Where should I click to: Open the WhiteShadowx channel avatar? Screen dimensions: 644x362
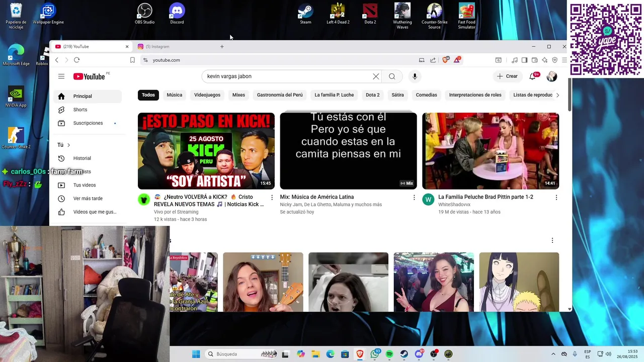click(x=428, y=200)
